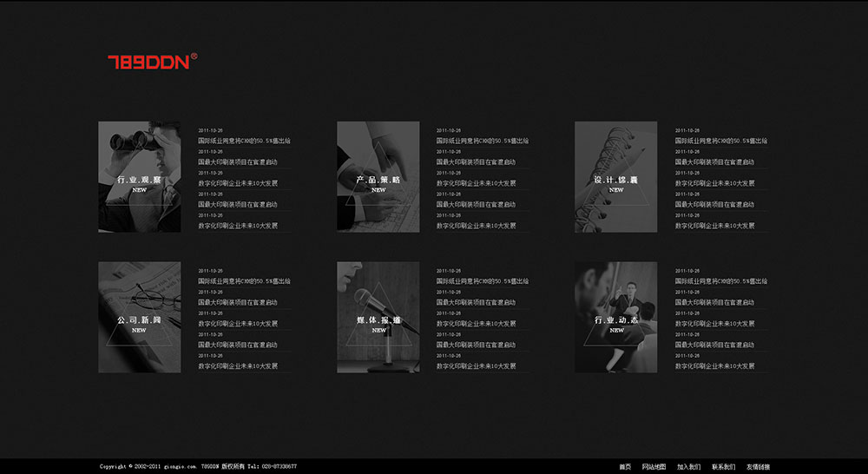Select the 媒体报道 microphone thumbnail
This screenshot has width=868, height=474.
coord(378,318)
